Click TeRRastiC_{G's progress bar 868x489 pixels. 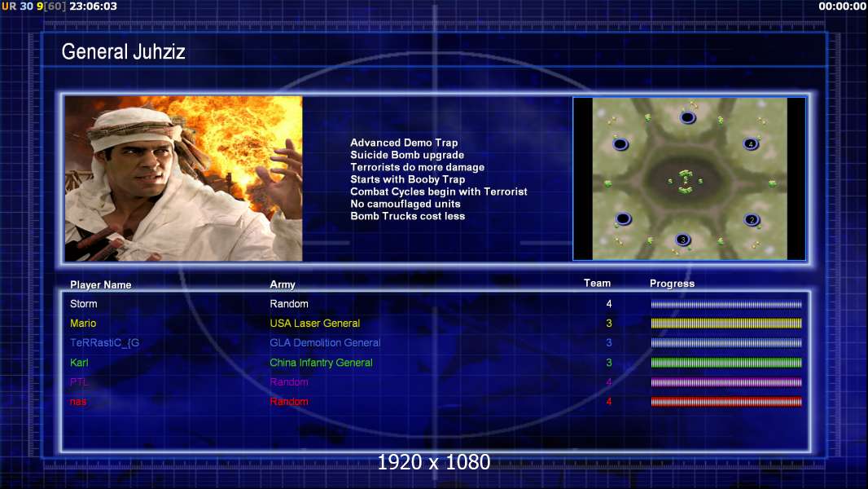coord(726,343)
